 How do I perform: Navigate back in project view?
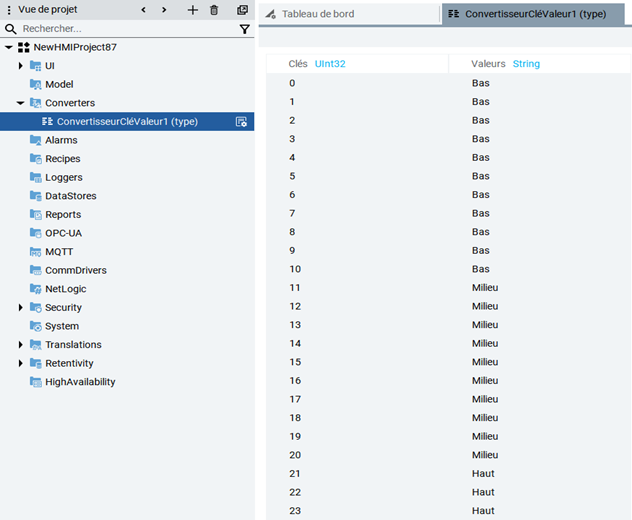point(143,10)
